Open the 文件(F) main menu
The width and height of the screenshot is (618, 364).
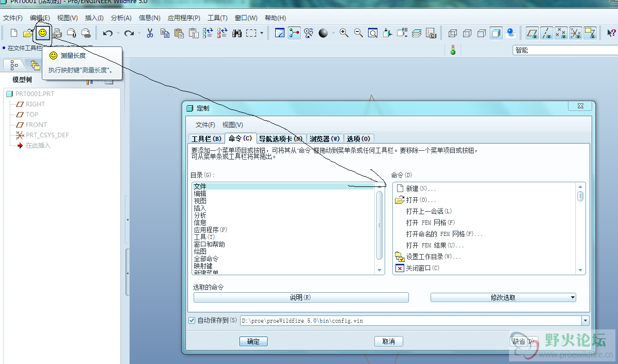13,18
